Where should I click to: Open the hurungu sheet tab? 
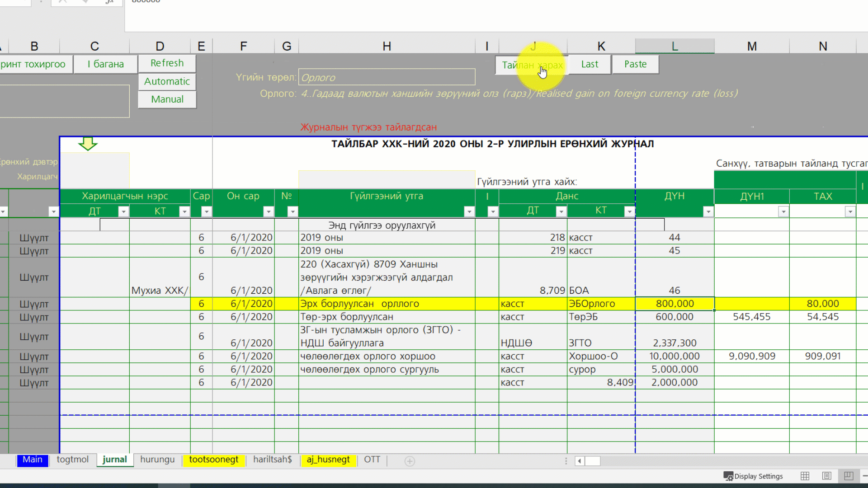[157, 460]
